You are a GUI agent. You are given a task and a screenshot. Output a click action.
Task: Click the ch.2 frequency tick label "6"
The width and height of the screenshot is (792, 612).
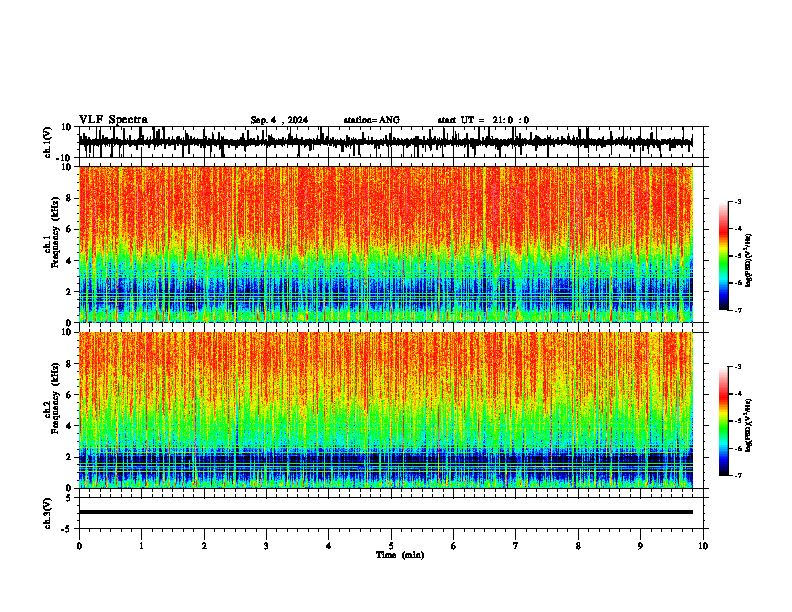coord(70,395)
